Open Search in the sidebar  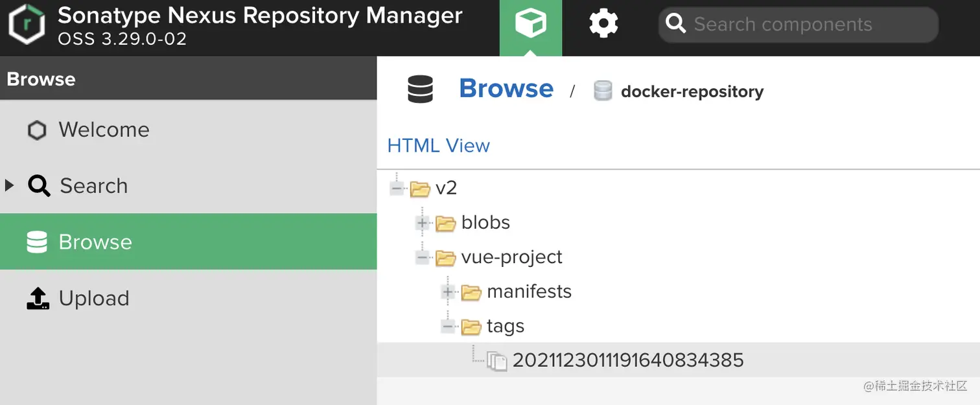click(188, 185)
